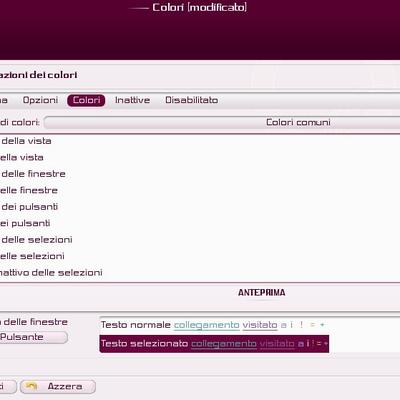Screen dimensions: 400x400
Task: Select the 'delle finestre' list row
Action: click(200, 174)
